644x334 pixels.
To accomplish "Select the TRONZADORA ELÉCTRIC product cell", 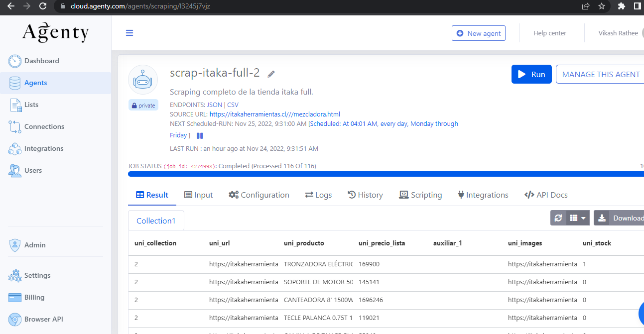I will click(318, 264).
